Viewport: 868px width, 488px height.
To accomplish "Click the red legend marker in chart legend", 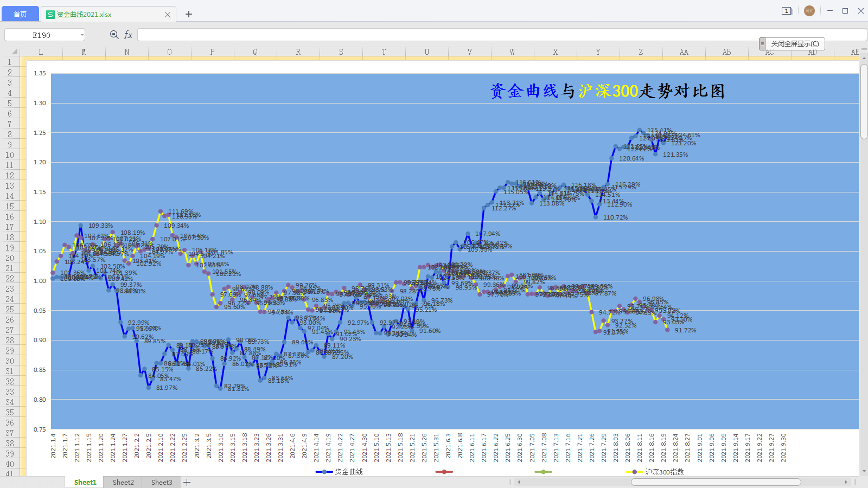I will click(444, 472).
